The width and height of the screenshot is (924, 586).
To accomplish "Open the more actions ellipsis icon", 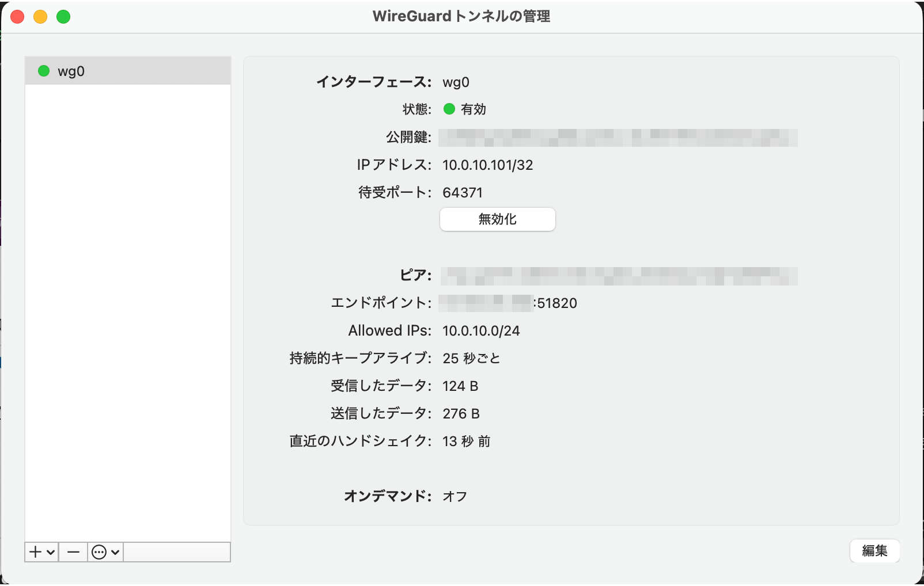I will pos(99,551).
